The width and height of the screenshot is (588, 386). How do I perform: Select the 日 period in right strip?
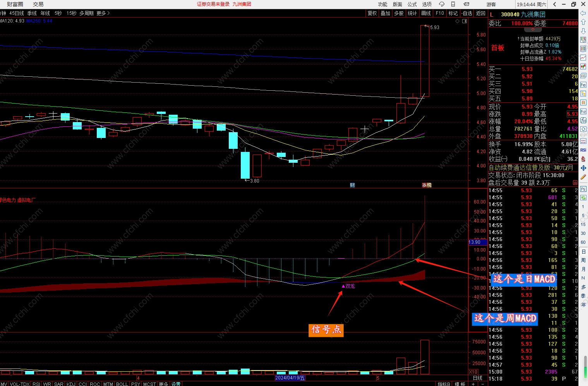(x=583, y=252)
